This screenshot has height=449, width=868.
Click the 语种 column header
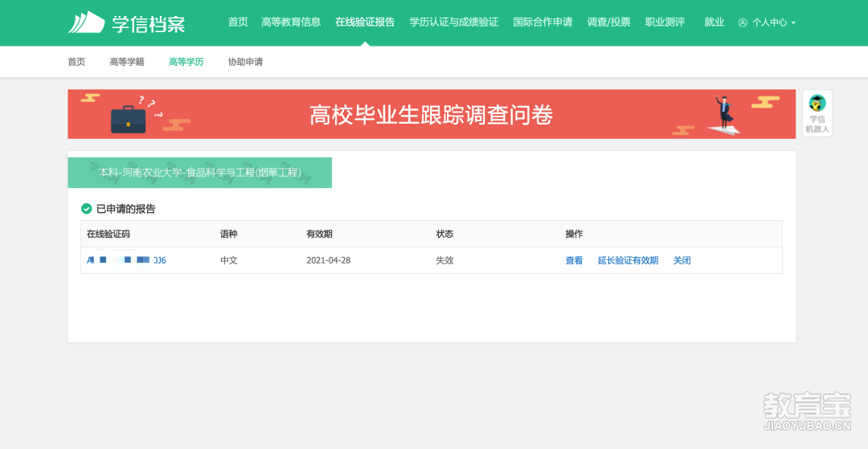point(228,234)
